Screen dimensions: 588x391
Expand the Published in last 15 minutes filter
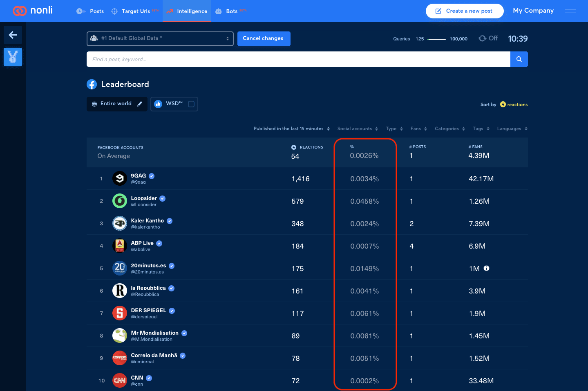click(x=291, y=129)
